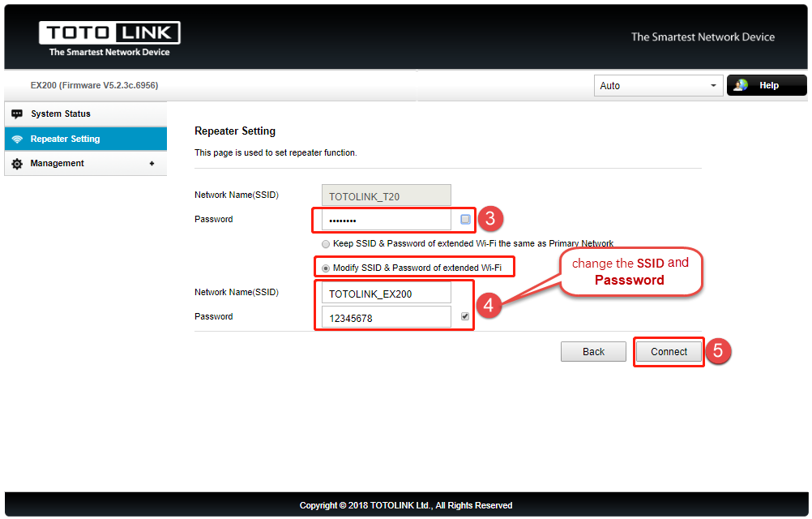Click the Repeater Setting page heading

(235, 131)
